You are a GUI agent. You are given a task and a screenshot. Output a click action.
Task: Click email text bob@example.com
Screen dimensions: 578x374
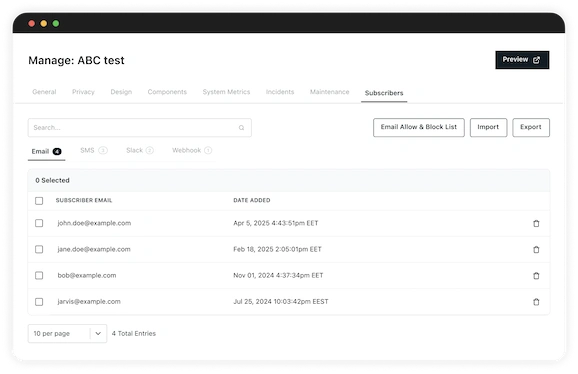[x=87, y=275]
